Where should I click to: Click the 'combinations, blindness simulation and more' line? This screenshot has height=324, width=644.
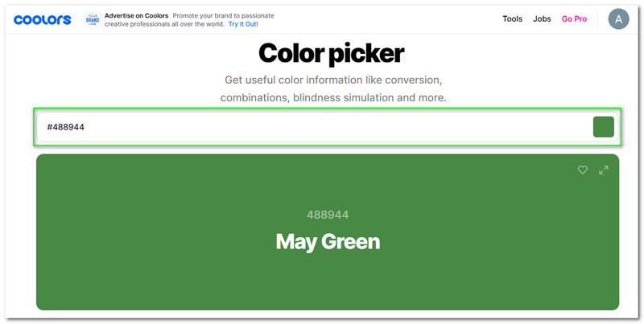tap(332, 97)
